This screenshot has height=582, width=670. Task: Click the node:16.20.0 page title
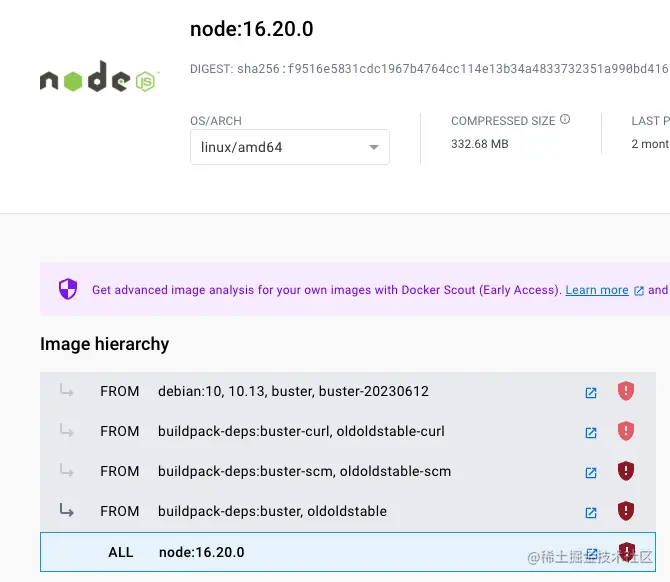point(252,29)
